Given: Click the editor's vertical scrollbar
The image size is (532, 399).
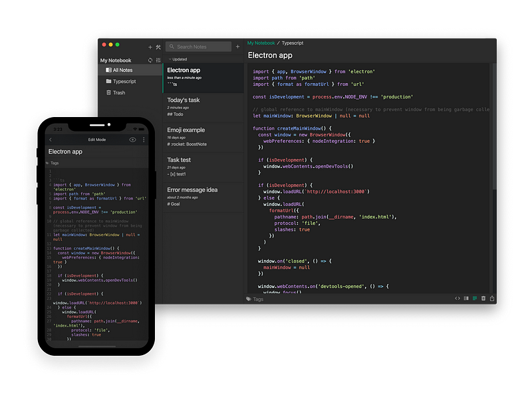Looking at the screenshot, I should pyautogui.click(x=494, y=127).
